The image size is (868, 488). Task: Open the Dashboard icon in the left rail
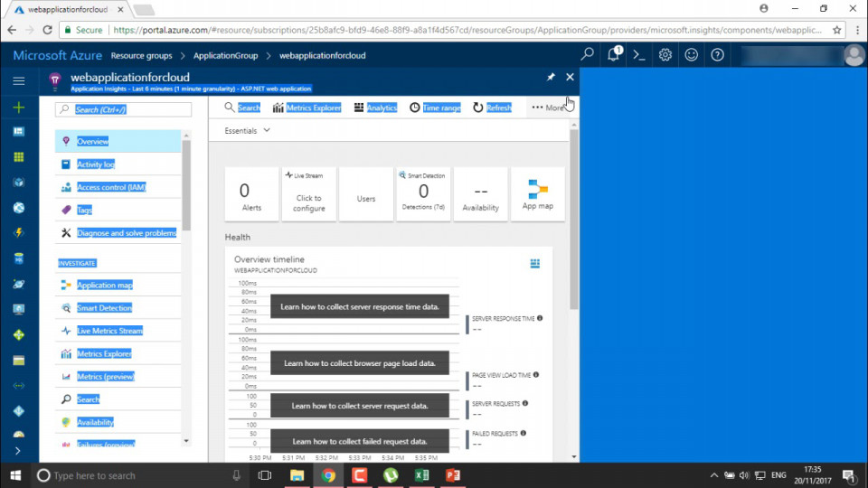(x=19, y=132)
